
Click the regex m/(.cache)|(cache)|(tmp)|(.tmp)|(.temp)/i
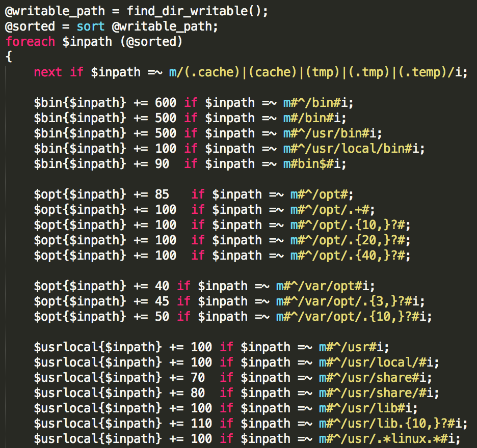[315, 72]
